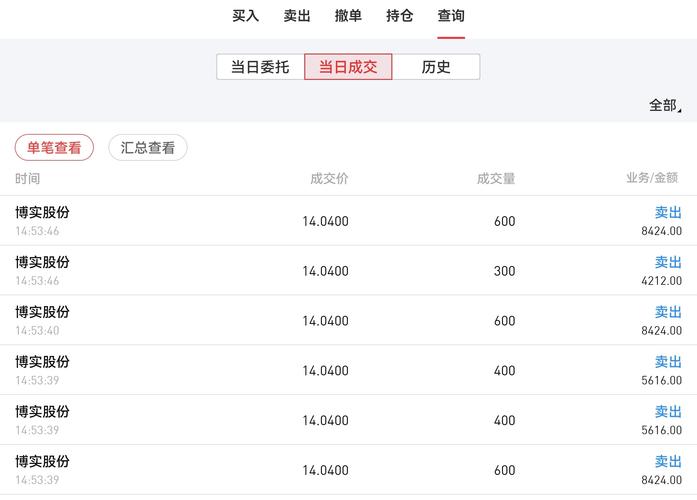Click the 成交价 column header
This screenshot has width=697, height=500.
(x=329, y=178)
